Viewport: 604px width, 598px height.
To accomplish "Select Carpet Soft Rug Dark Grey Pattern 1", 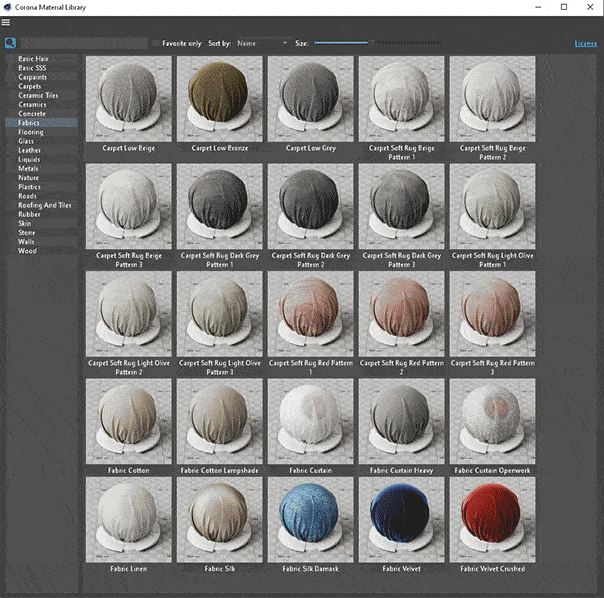I will (x=219, y=206).
